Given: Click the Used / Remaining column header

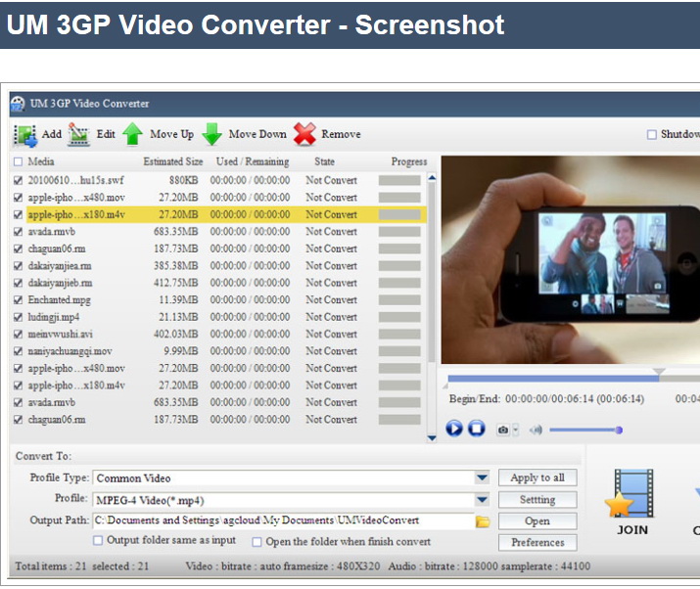Looking at the screenshot, I should [253, 161].
